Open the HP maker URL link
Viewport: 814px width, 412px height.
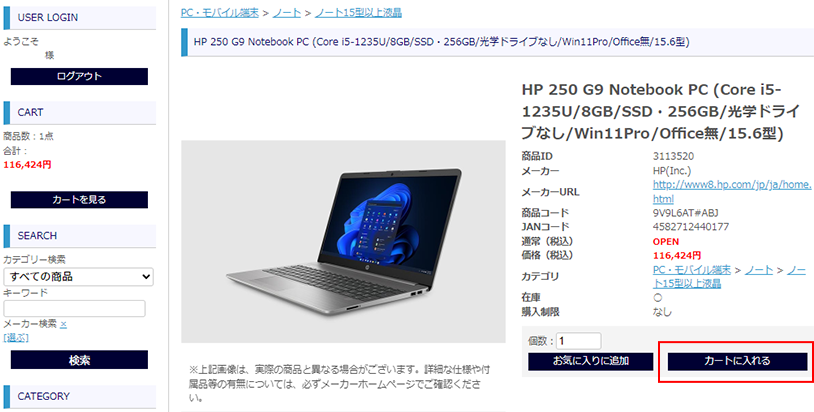[x=731, y=192]
